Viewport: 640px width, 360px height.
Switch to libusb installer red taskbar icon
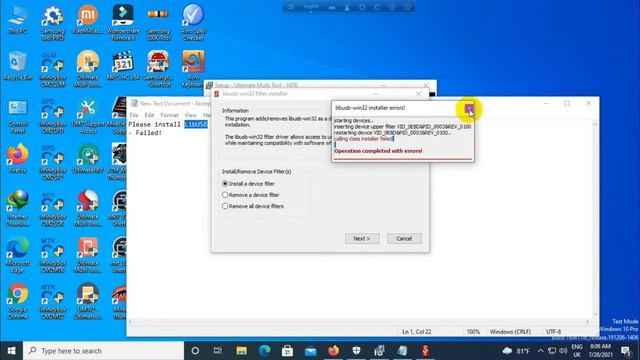425,351
